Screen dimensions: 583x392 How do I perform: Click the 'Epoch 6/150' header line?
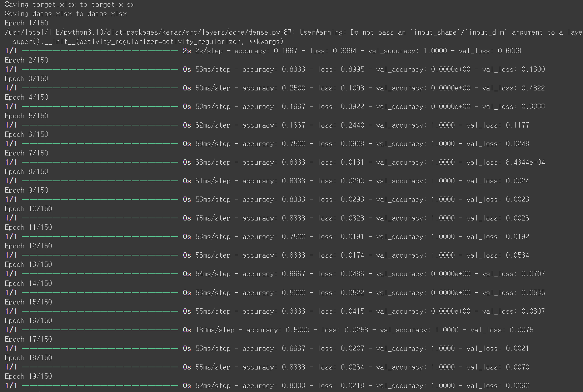tap(26, 134)
